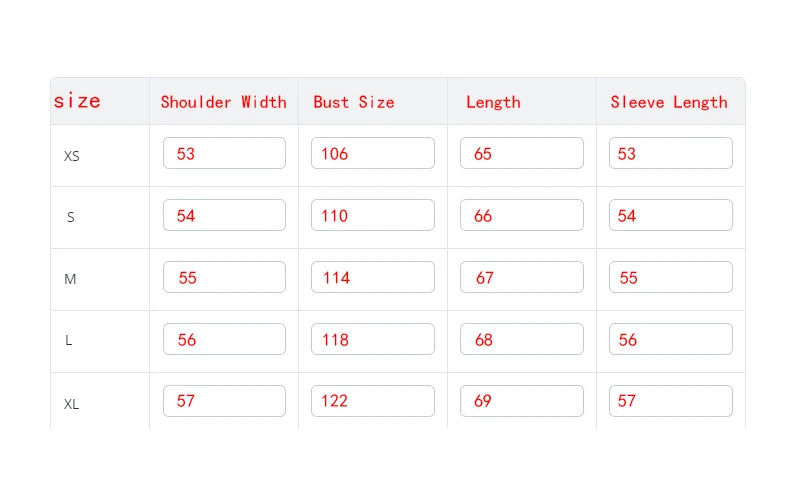Select the XL Bust Size field showing 122
Viewport: 800px width, 497px height.
373,401
